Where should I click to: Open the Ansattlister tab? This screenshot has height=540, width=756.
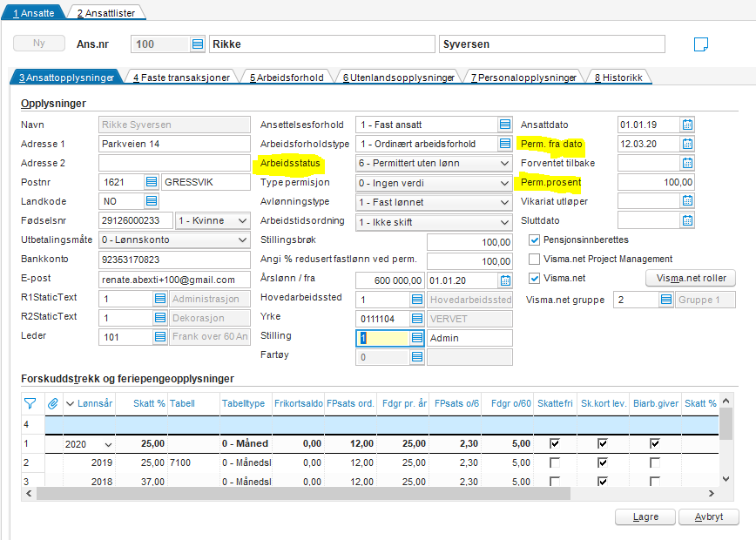point(106,13)
